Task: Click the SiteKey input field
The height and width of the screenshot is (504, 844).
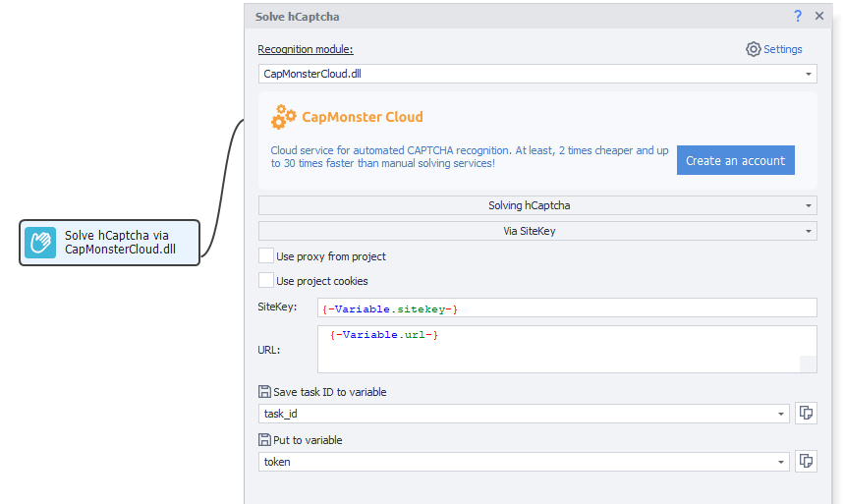Action: click(x=567, y=308)
